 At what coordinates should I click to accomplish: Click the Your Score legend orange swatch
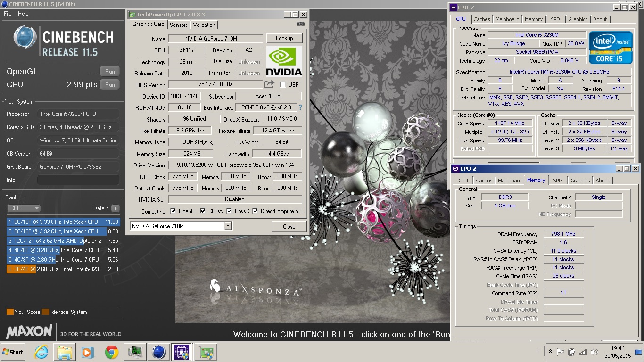tap(10, 312)
